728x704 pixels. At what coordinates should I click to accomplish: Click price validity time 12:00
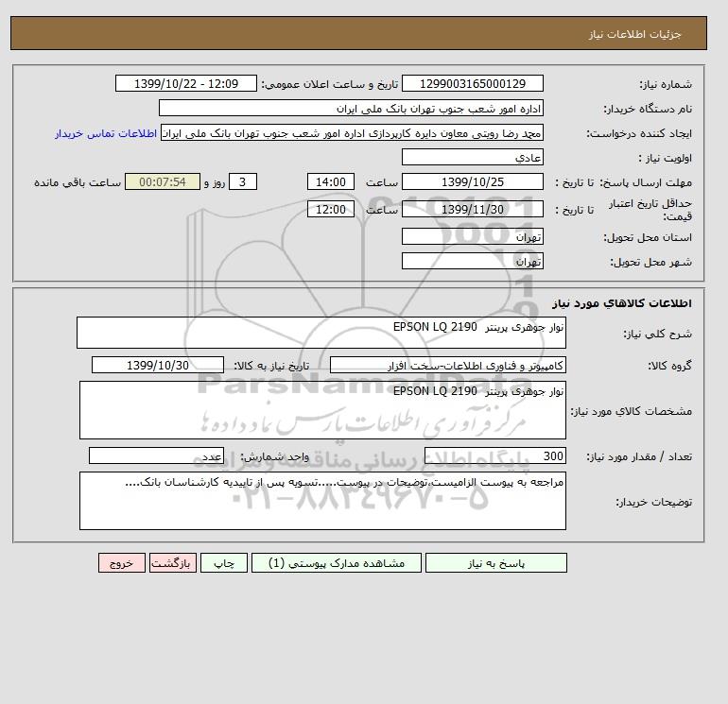pos(331,209)
